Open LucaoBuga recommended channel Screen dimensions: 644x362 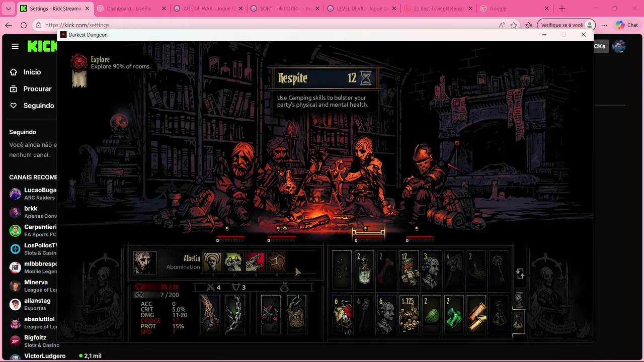[x=32, y=194]
